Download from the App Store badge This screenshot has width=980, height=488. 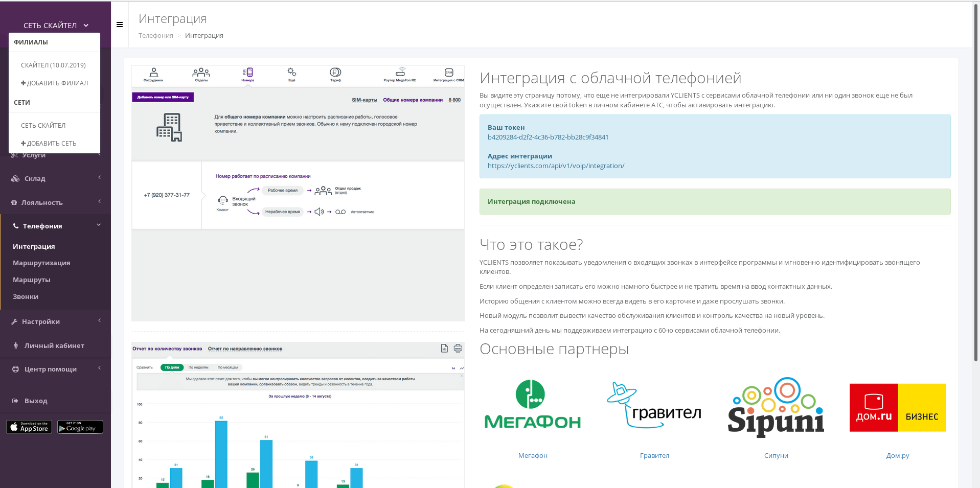29,427
